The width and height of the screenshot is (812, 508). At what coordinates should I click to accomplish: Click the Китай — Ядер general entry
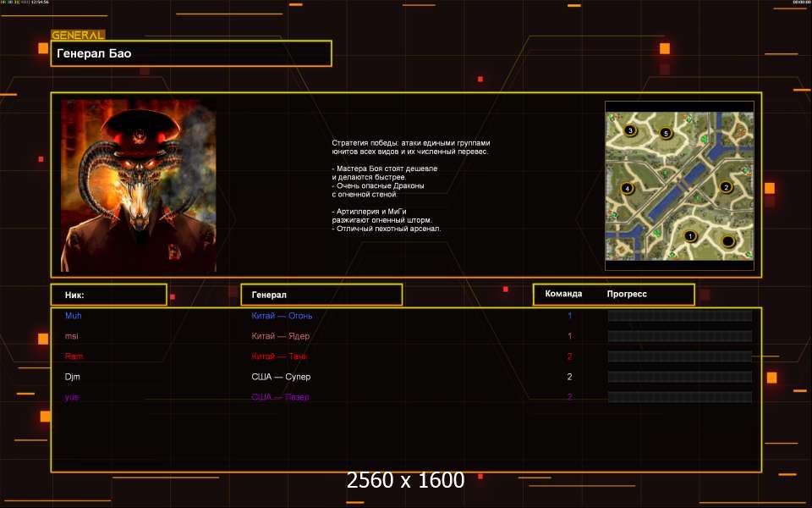pos(280,336)
